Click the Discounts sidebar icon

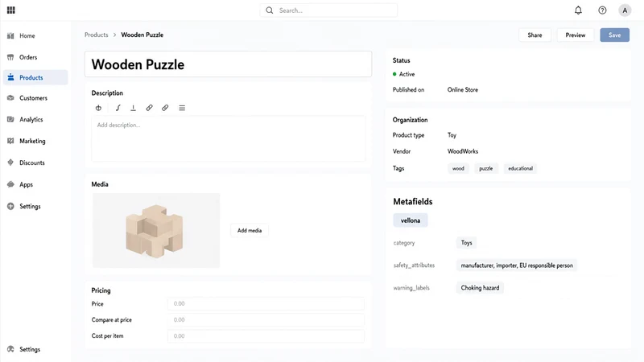[10, 162]
